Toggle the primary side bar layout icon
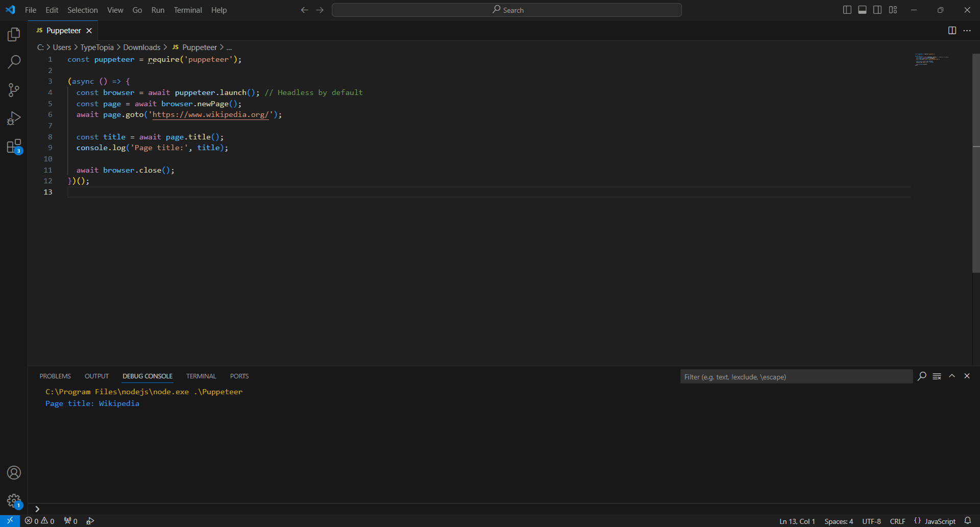The height and width of the screenshot is (527, 980). 847,10
